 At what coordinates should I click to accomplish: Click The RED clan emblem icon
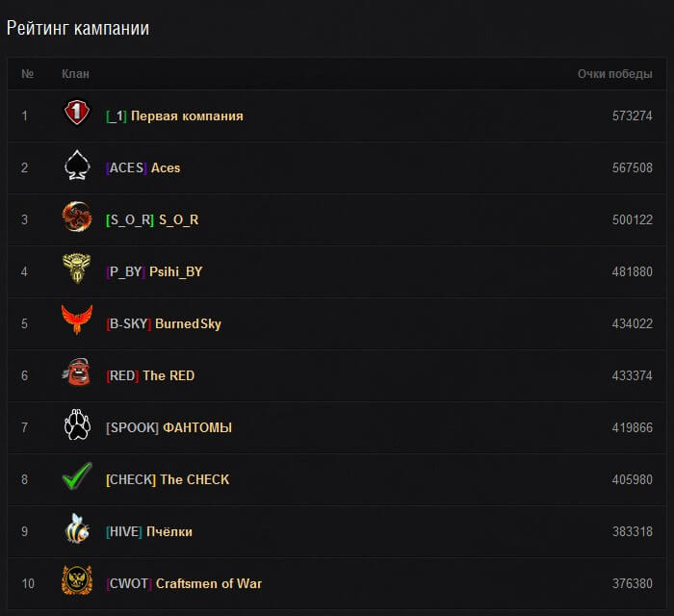[x=77, y=373]
